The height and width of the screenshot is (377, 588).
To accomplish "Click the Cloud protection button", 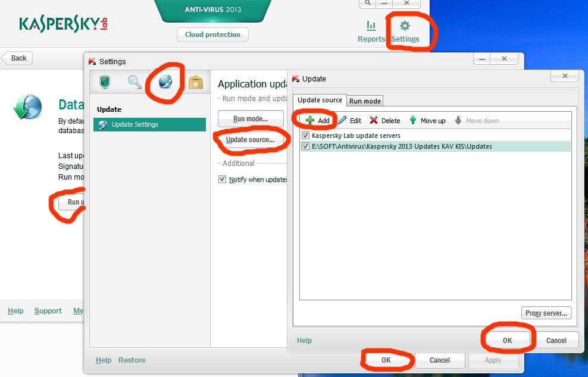I will click(x=212, y=34).
